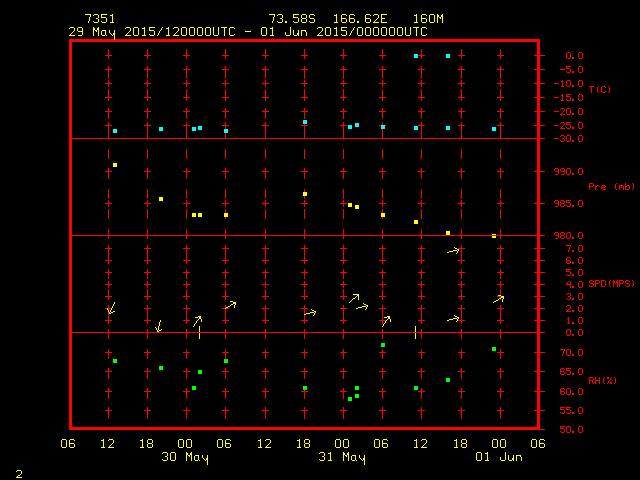
Task: Click the 30 May date label
Action: pyautogui.click(x=185, y=457)
